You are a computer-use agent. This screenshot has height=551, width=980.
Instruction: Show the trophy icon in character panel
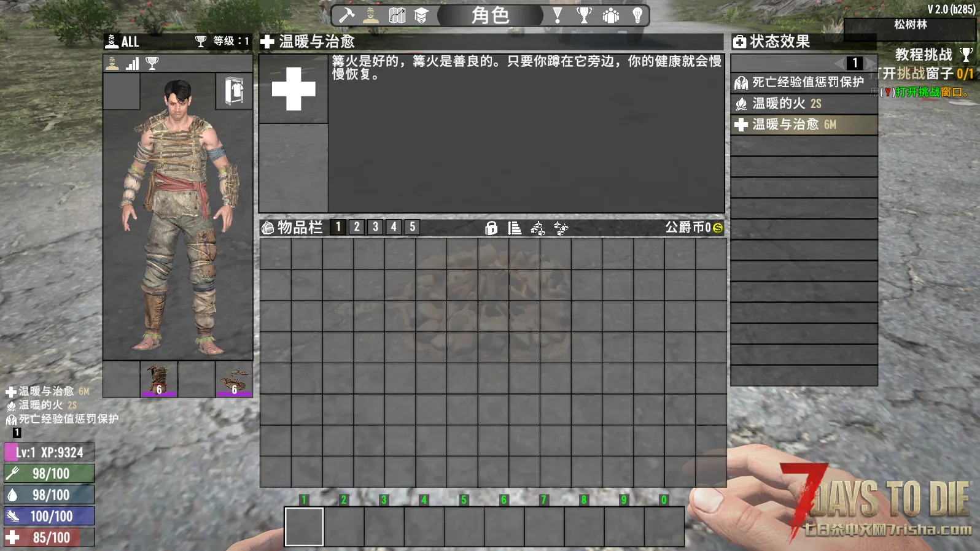click(x=152, y=63)
